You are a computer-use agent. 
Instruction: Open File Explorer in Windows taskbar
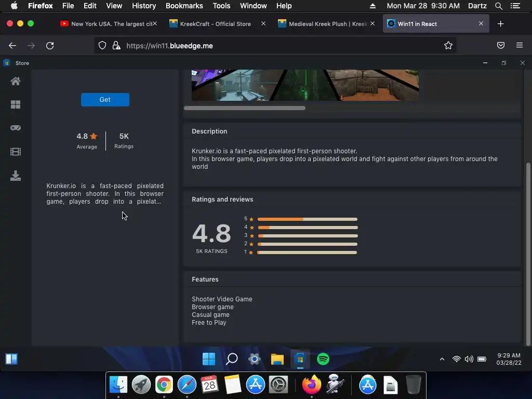coord(277,359)
